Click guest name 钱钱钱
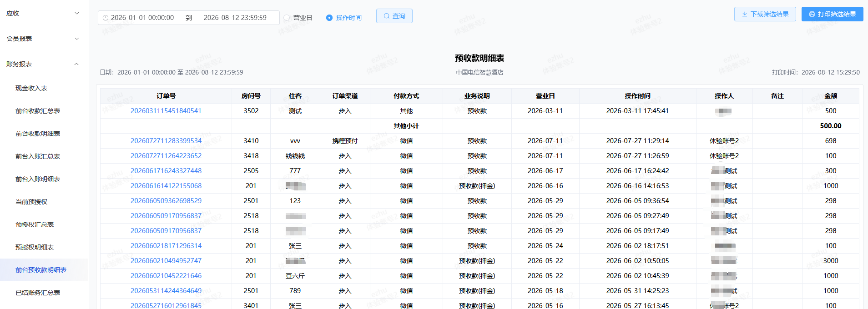Image resolution: width=868 pixels, height=309 pixels. click(x=295, y=156)
